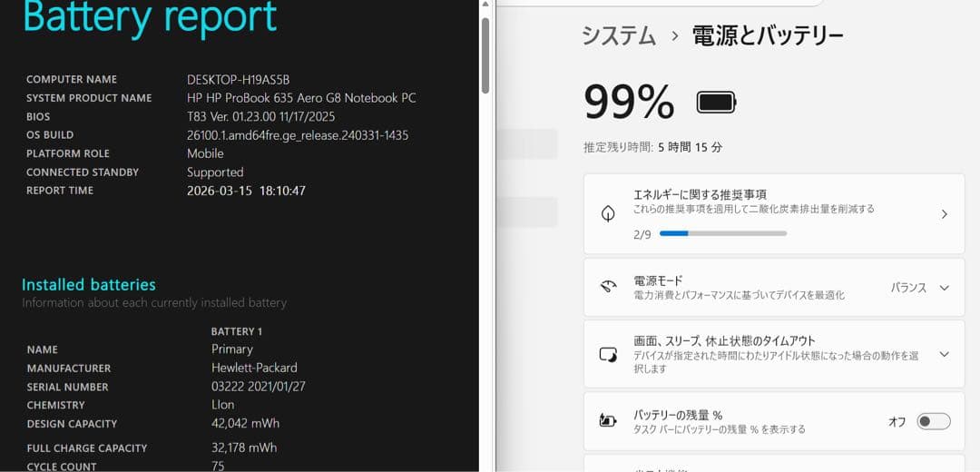The width and height of the screenshot is (980, 472).
Task: Click the Hewlett-Packard manufacturer value
Action: pos(254,368)
